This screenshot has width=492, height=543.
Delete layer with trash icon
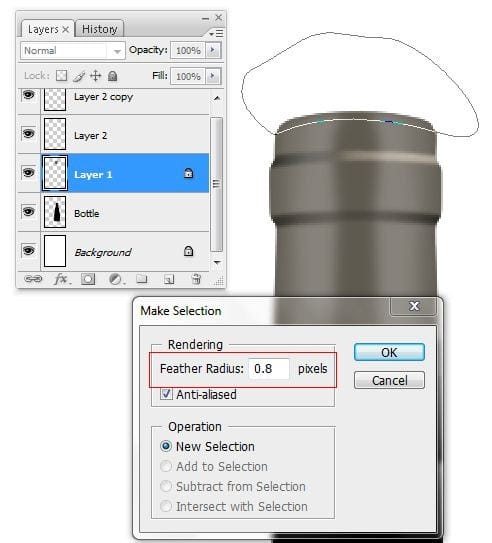(196, 279)
